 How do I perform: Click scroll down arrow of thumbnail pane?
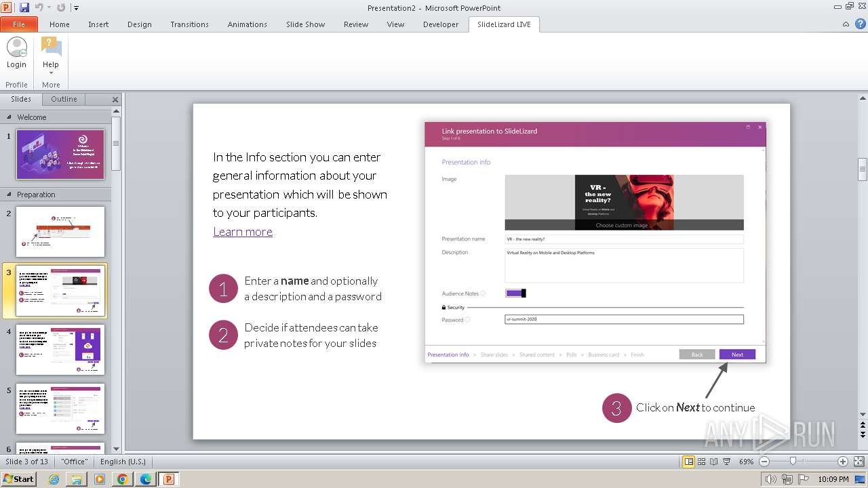click(x=116, y=448)
